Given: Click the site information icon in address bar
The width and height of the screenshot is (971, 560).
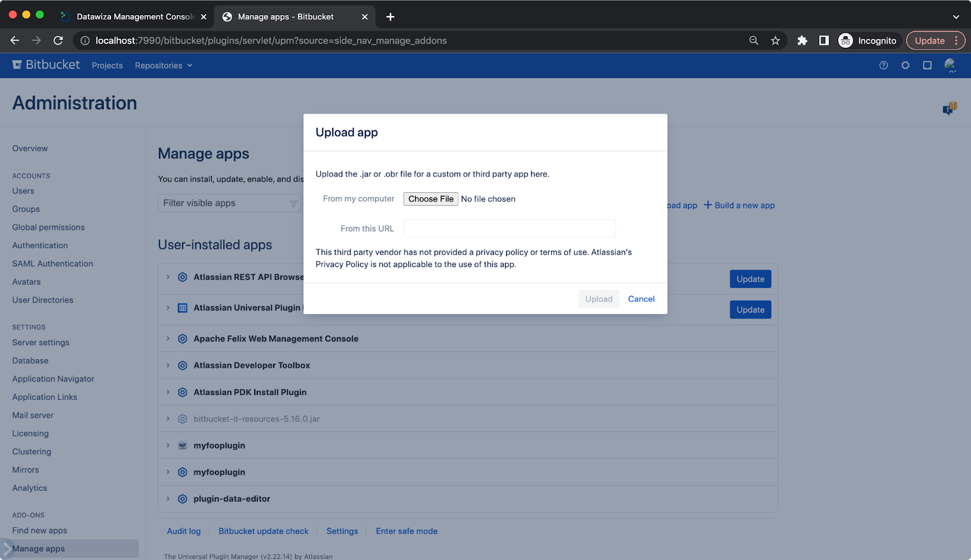Looking at the screenshot, I should pyautogui.click(x=85, y=41).
